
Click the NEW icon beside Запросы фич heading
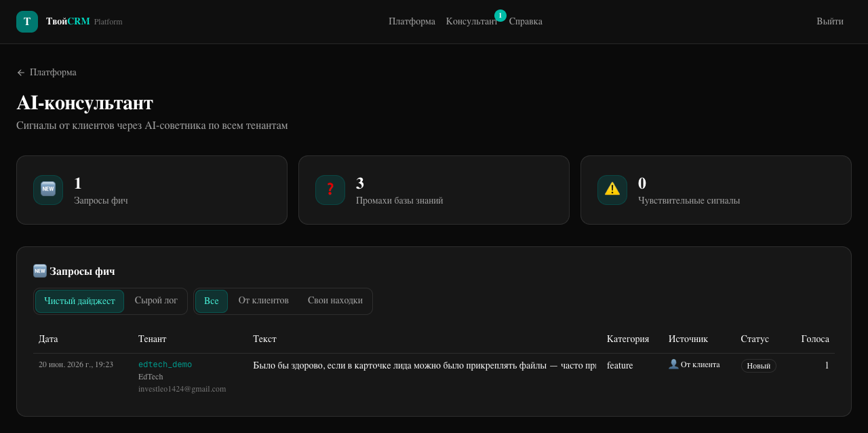pos(40,271)
